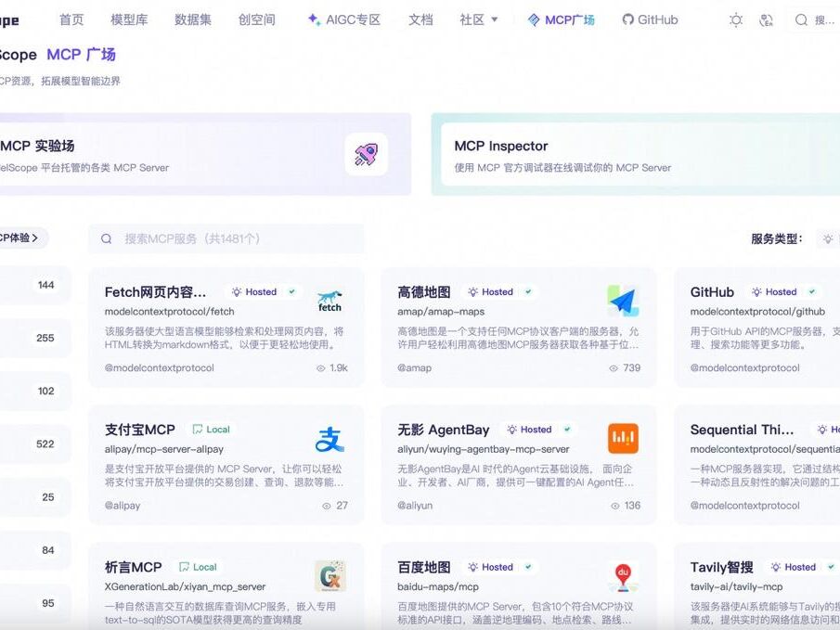Open the 析言MCP card title
Image resolution: width=840 pixels, height=630 pixels.
pos(134,567)
